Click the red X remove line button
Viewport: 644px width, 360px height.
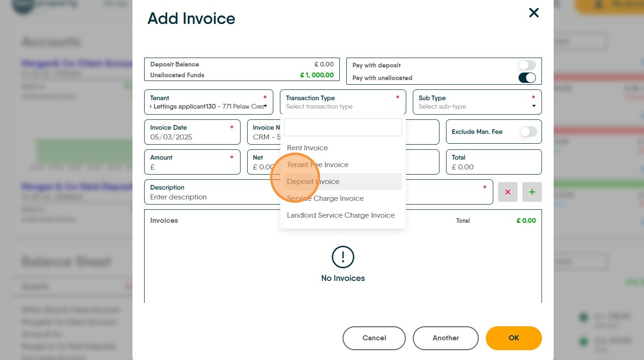click(507, 192)
